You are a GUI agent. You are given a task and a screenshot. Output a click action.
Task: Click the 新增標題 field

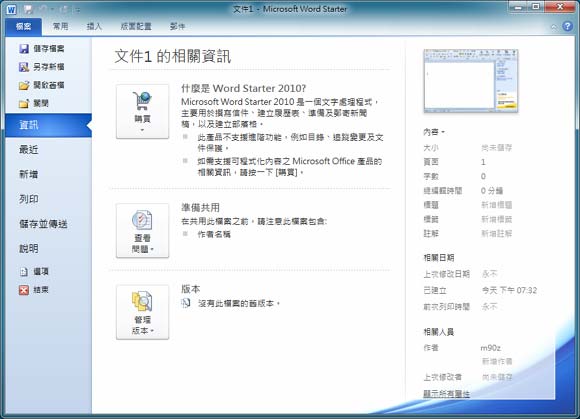point(496,205)
